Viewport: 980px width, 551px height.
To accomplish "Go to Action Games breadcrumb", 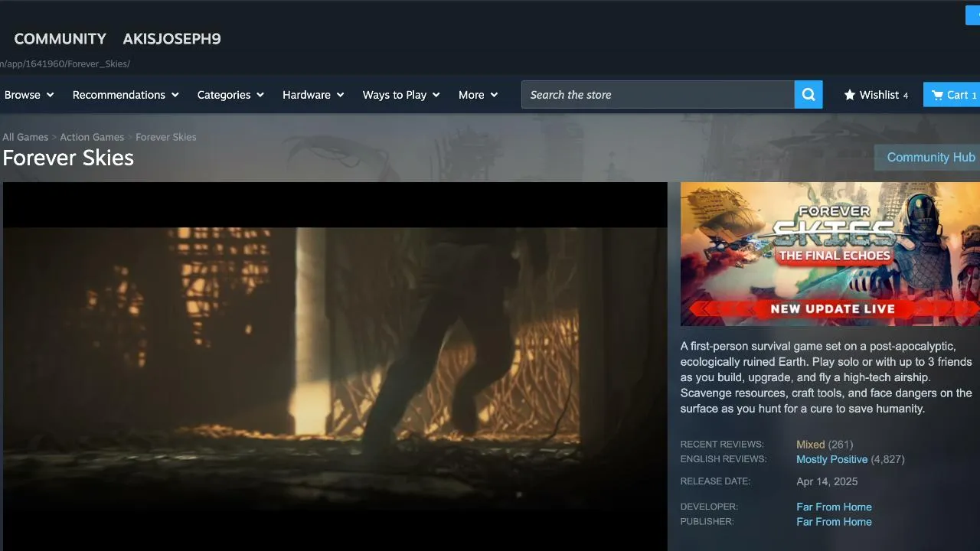I will pyautogui.click(x=92, y=137).
